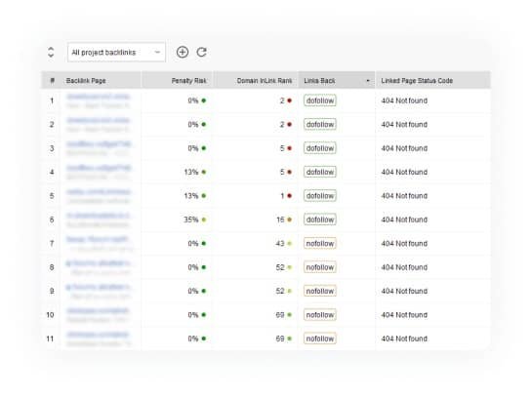Click the 404 Not found status in row 11
The height and width of the screenshot is (399, 532).
(404, 339)
